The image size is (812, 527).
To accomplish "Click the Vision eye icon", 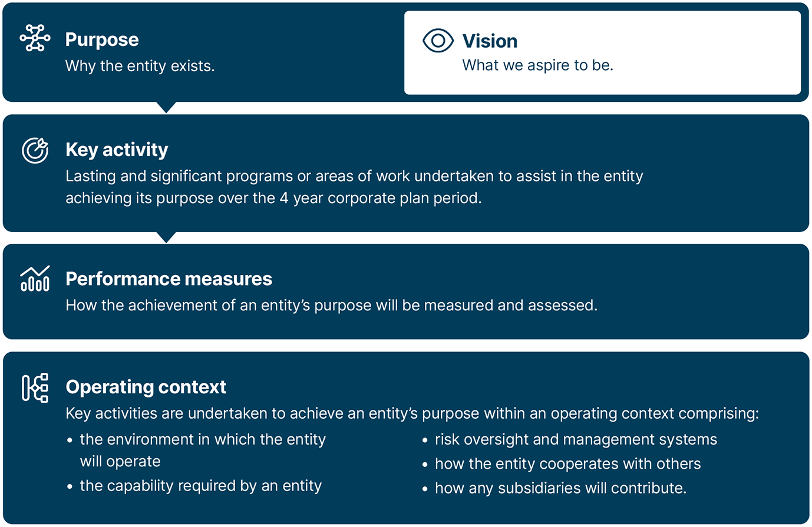I will point(438,41).
